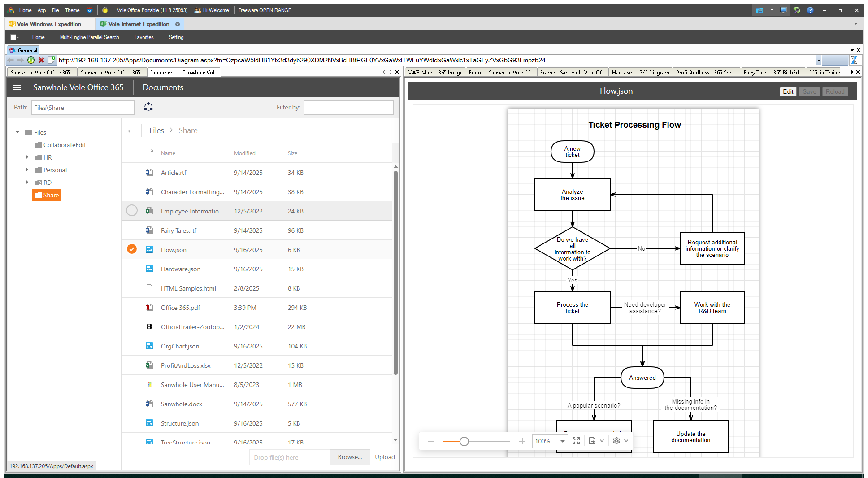This screenshot has width=868, height=478.
Task: Collapse the Files root folder
Action: click(17, 132)
